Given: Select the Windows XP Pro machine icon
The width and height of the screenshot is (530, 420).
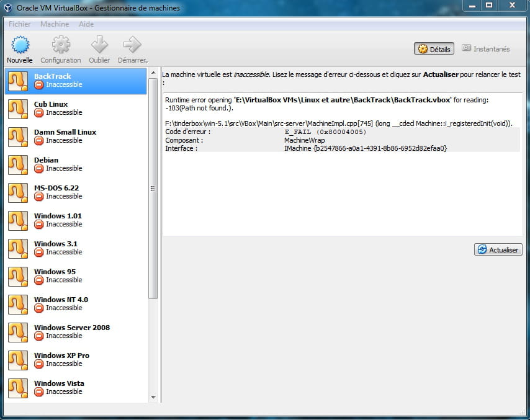Looking at the screenshot, I should [x=18, y=360].
